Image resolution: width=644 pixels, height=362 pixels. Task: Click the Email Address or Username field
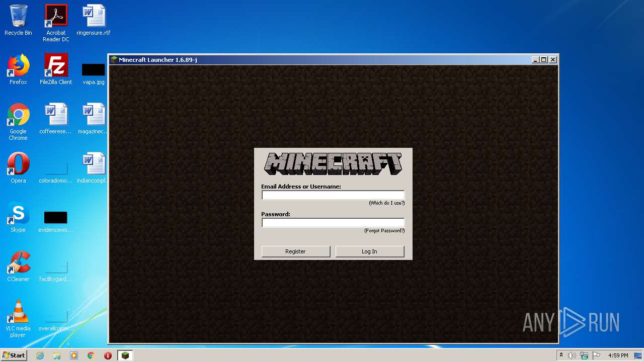coord(333,195)
